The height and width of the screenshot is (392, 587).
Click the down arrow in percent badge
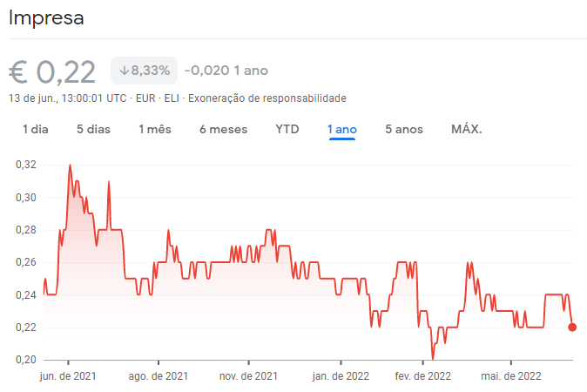pyautogui.click(x=125, y=71)
